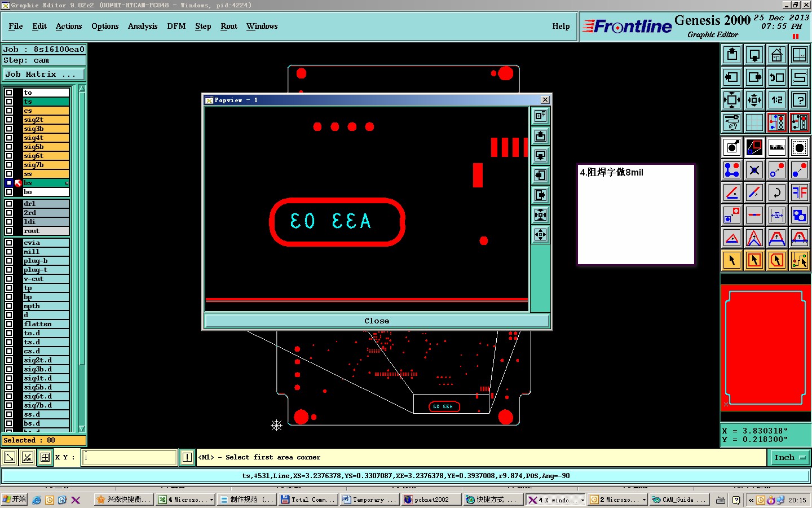Click the zoom-to-fit icon in Popview toolbar
Viewport: 812px width, 508px height.
(540, 214)
